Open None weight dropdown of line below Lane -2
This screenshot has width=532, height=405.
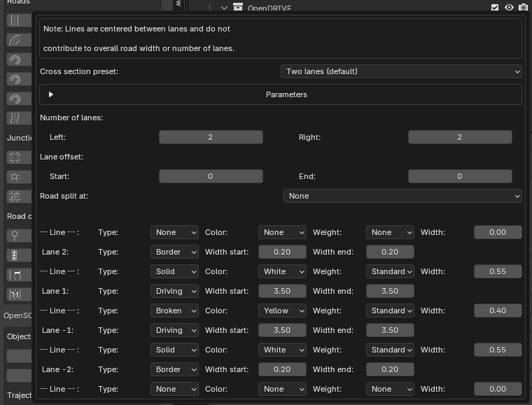pyautogui.click(x=390, y=389)
